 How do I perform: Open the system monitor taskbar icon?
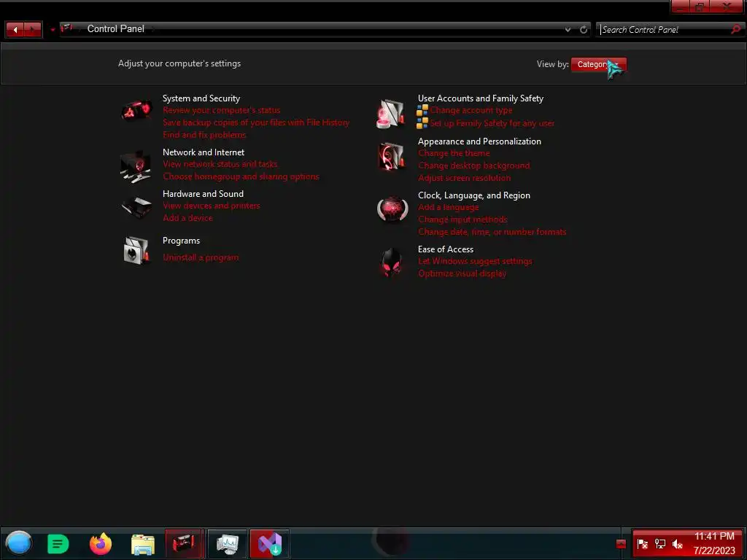(228, 543)
